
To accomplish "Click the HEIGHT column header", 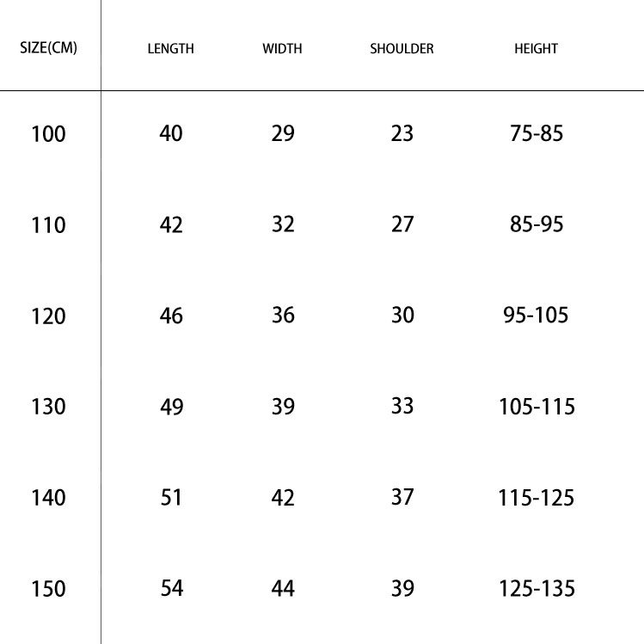I will (536, 49).
